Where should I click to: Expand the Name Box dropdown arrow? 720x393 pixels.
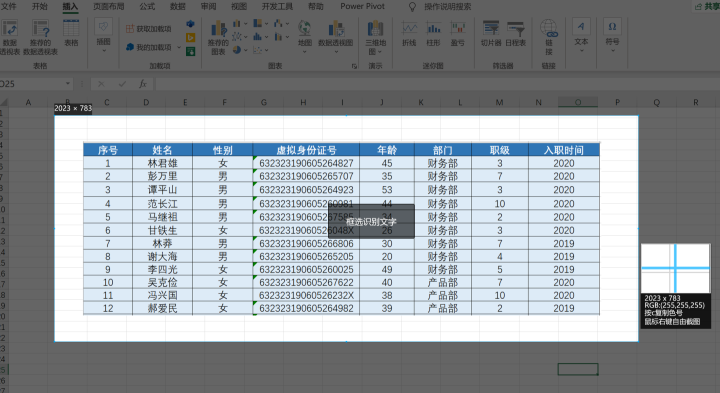pyautogui.click(x=68, y=84)
